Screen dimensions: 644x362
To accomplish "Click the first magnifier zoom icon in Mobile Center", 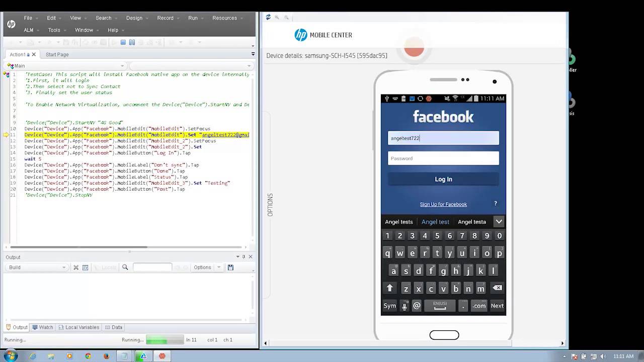I will coord(277,17).
